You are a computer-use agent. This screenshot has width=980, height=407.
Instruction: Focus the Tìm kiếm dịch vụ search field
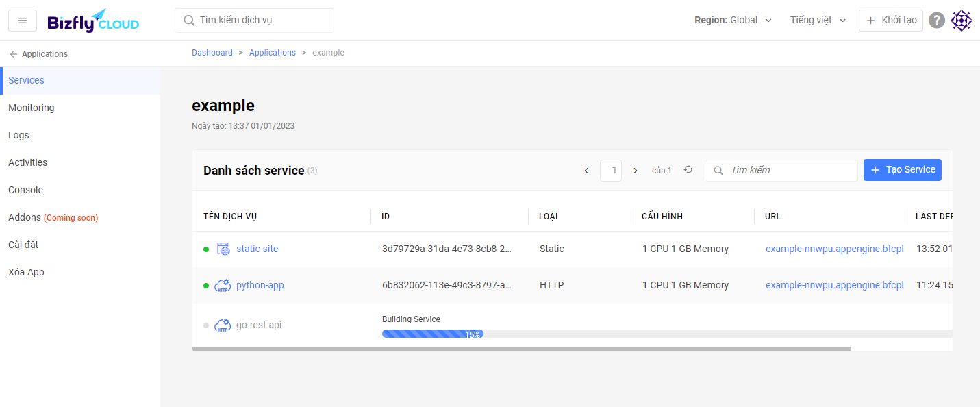255,21
